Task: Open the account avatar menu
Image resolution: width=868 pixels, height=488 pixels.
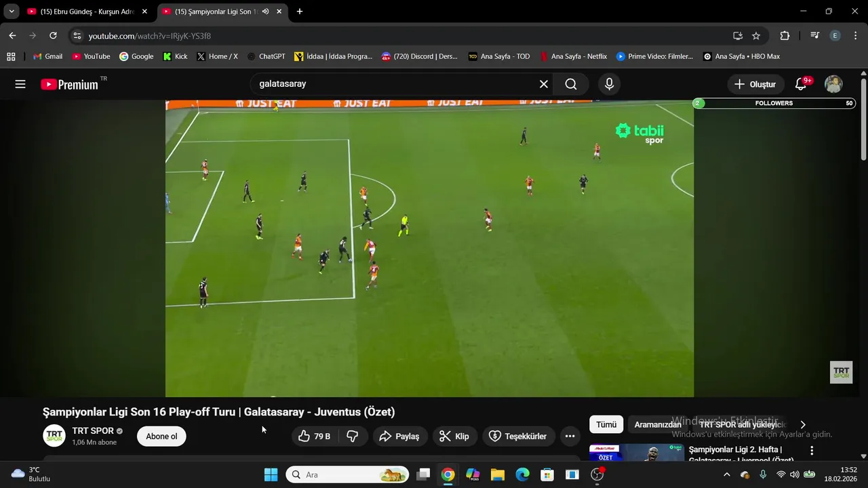Action: (x=833, y=84)
